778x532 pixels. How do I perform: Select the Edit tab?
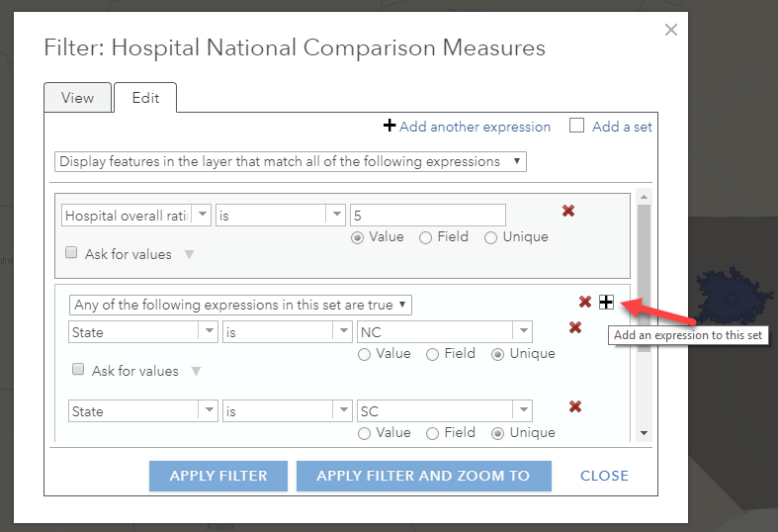[145, 98]
